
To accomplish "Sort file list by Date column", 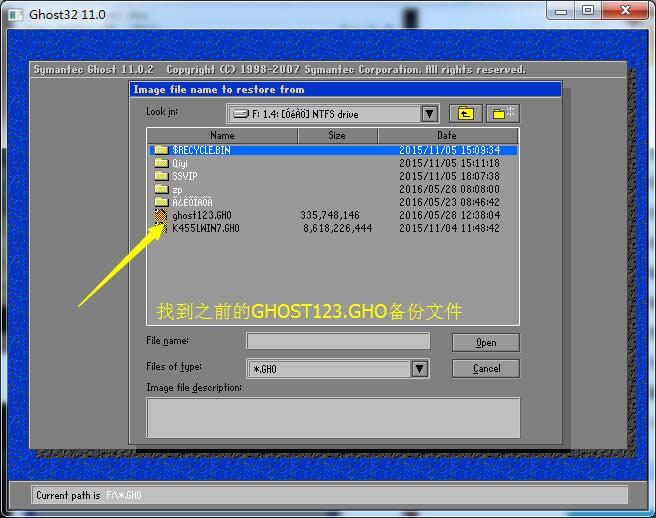I will click(x=447, y=135).
